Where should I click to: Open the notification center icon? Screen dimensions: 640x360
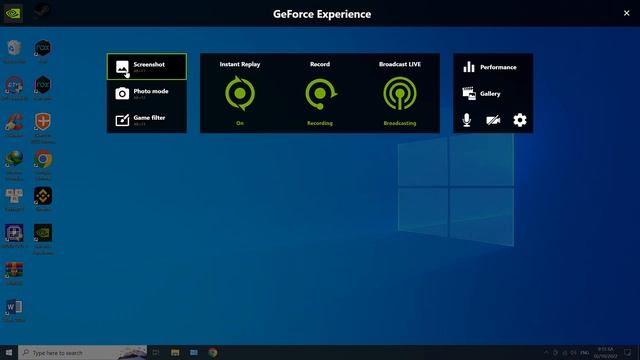tap(627, 353)
